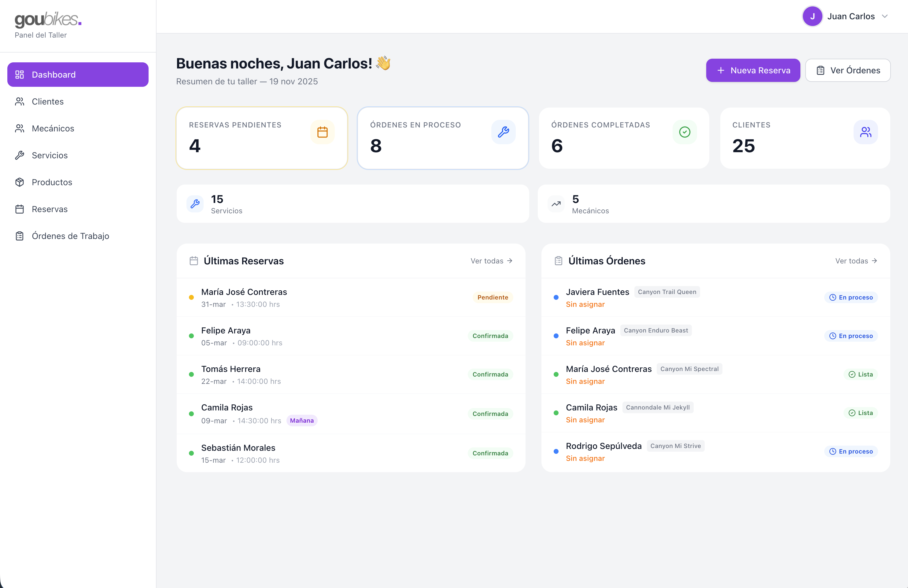Expand the Juan Carlos user menu chevron
Viewport: 908px width, 588px height.
pos(885,17)
